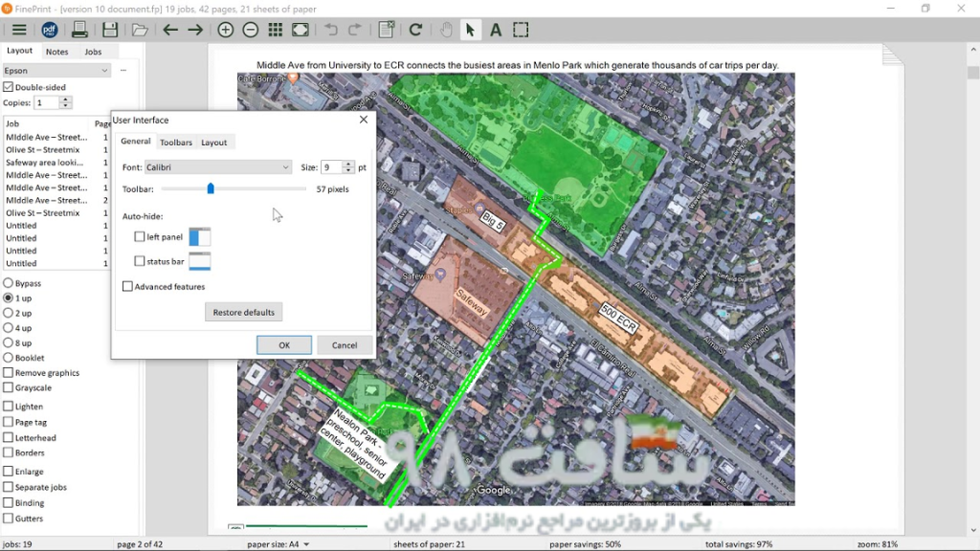Screen dimensions: 980x551
Task: Check the Separate jobs option
Action: (8, 487)
